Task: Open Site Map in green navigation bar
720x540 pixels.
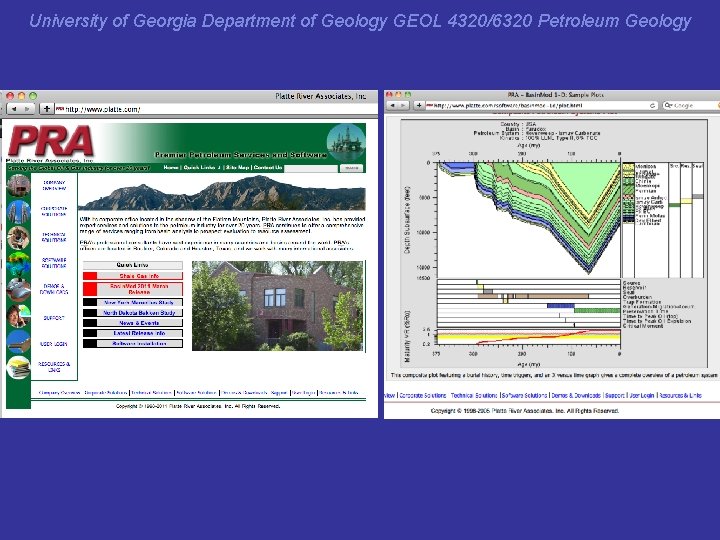Action: [x=237, y=168]
